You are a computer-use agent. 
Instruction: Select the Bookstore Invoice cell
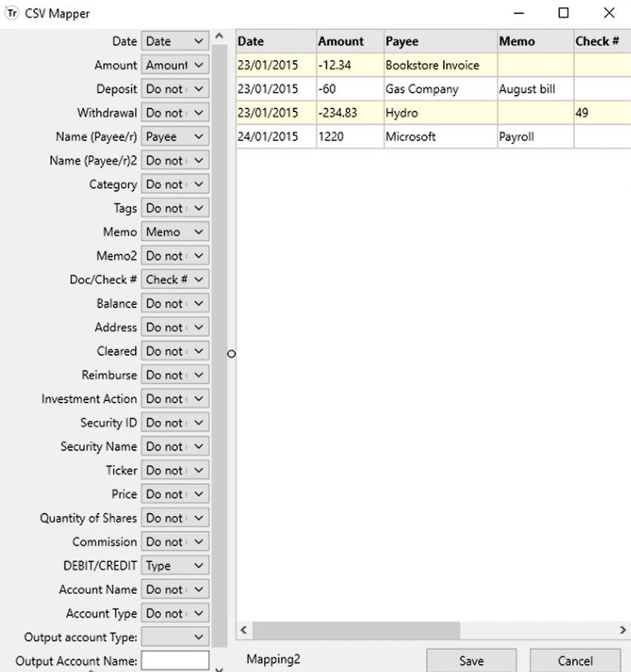coord(441,65)
